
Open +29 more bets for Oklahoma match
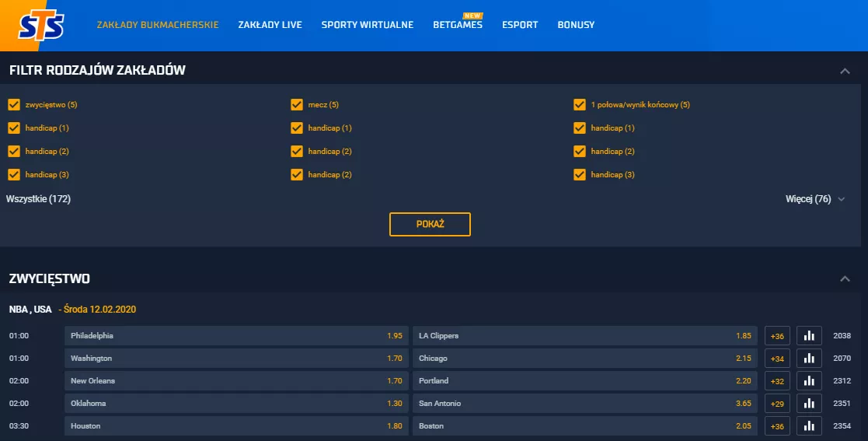tap(776, 404)
